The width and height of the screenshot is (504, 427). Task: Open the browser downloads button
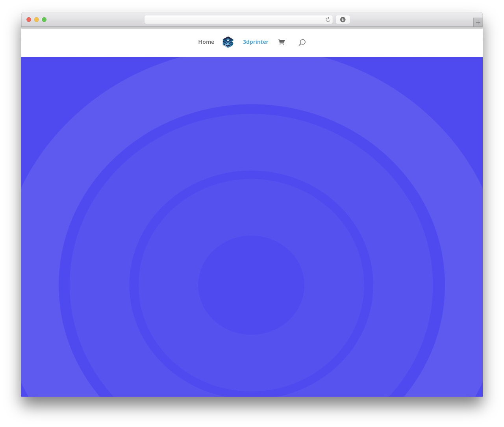coord(343,20)
